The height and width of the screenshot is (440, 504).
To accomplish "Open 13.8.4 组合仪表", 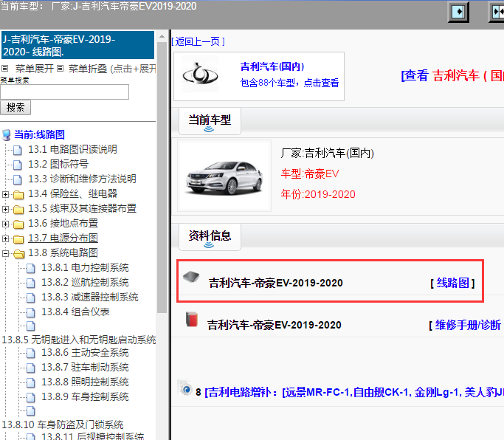I will [x=75, y=312].
